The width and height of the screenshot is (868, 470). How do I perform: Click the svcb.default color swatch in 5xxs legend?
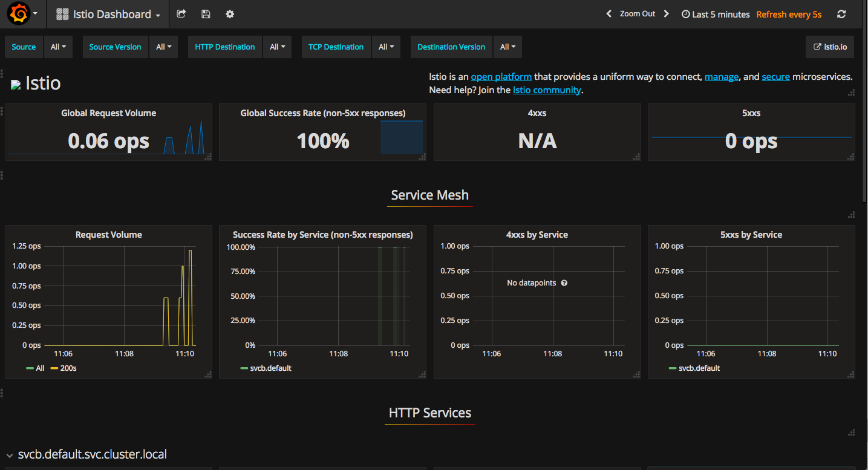672,368
